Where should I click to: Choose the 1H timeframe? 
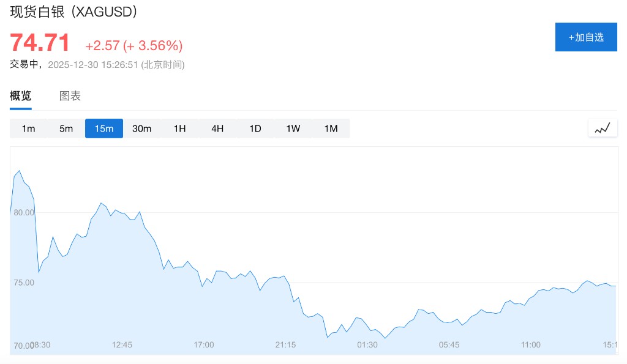point(179,128)
